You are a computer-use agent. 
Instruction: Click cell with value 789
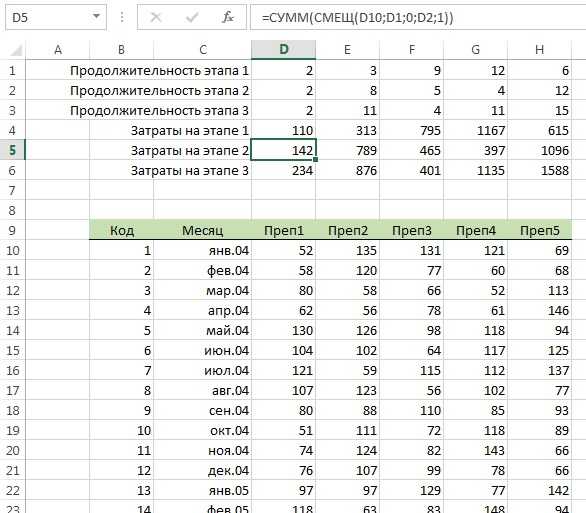coord(348,150)
